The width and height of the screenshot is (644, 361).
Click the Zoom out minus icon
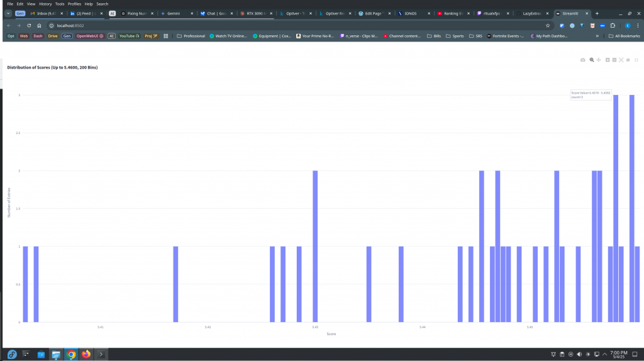614,60
